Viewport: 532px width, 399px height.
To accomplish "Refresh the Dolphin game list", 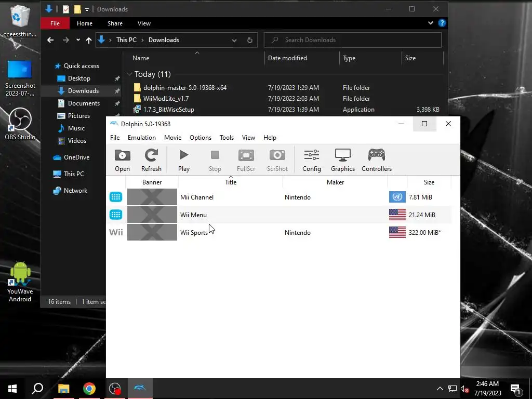I will (151, 160).
